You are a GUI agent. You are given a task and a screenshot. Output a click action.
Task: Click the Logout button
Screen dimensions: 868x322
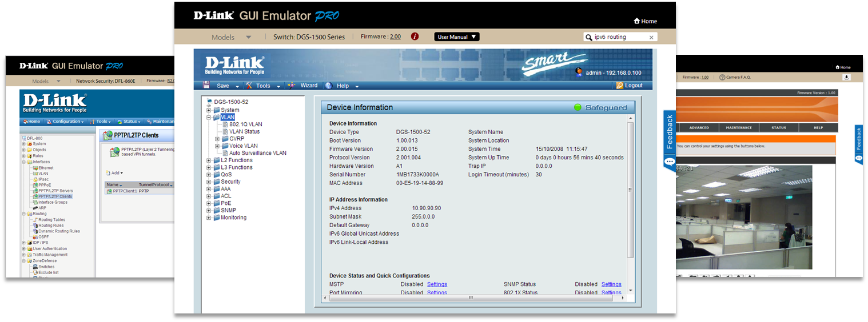[630, 86]
